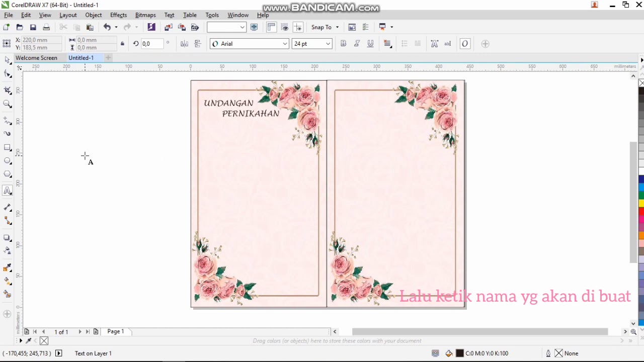Select the Connector tool
Image resolution: width=644 pixels, height=362 pixels.
tap(7, 221)
